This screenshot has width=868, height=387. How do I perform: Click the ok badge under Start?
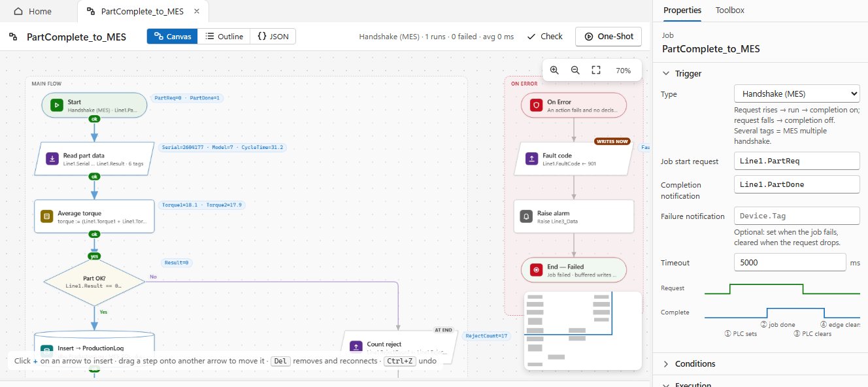pos(94,119)
